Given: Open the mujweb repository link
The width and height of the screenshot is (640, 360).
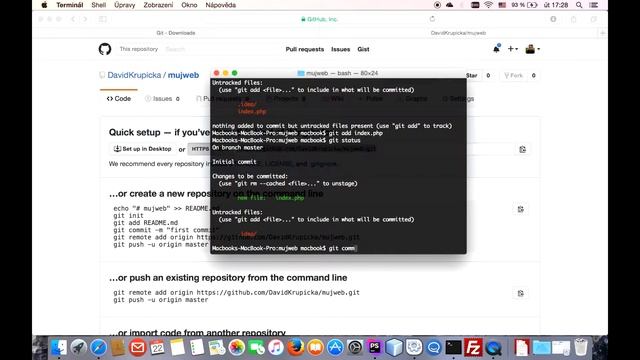Looking at the screenshot, I should pyautogui.click(x=183, y=75).
